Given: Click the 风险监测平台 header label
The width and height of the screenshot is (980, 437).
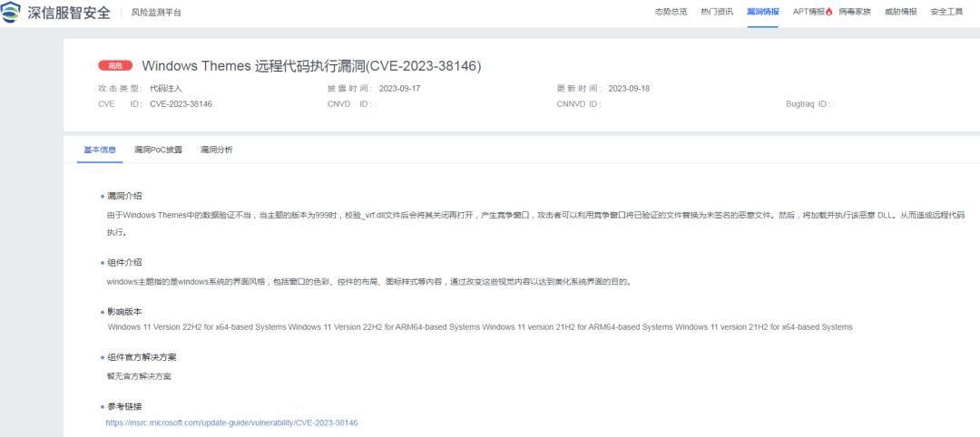Looking at the screenshot, I should click(x=156, y=13).
